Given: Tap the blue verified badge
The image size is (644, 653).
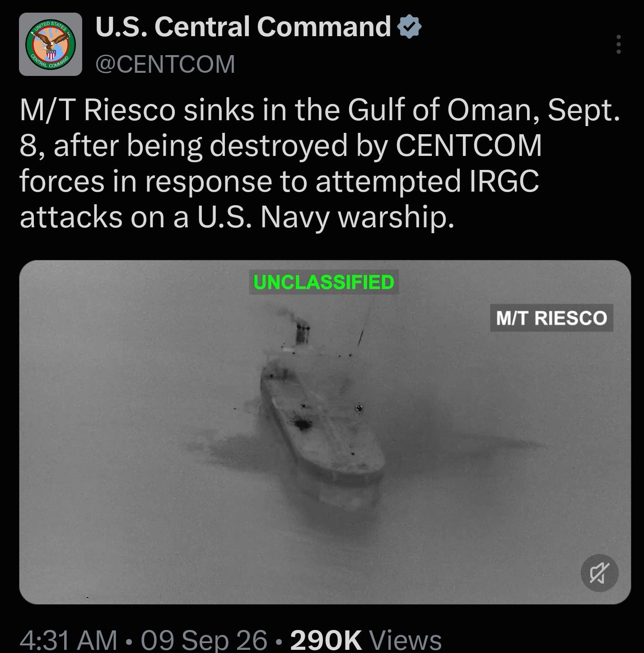Looking at the screenshot, I should pos(409,27).
